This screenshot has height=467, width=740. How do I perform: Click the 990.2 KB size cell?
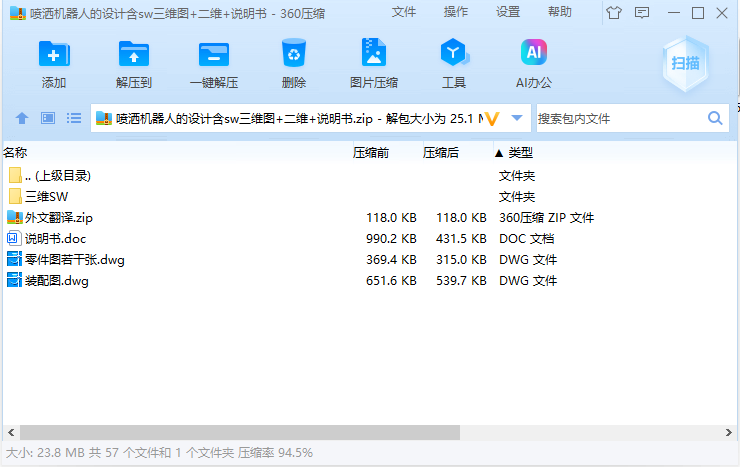coord(391,239)
